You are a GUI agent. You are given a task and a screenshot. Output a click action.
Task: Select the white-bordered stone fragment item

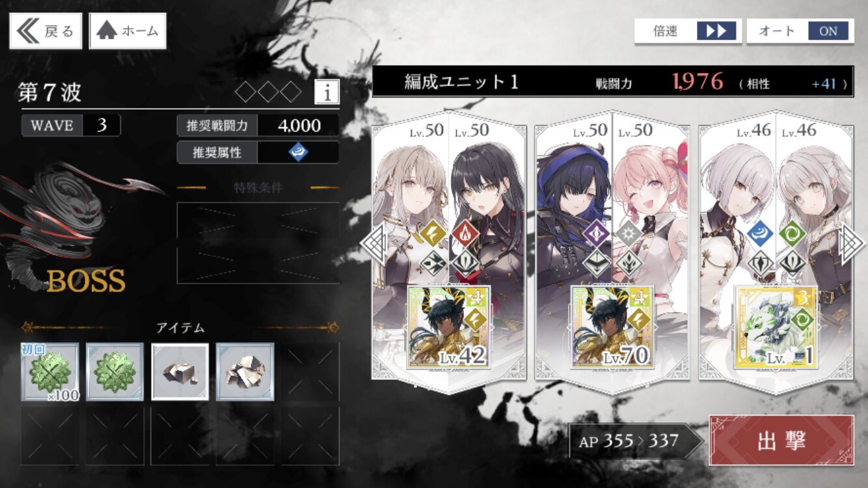180,372
